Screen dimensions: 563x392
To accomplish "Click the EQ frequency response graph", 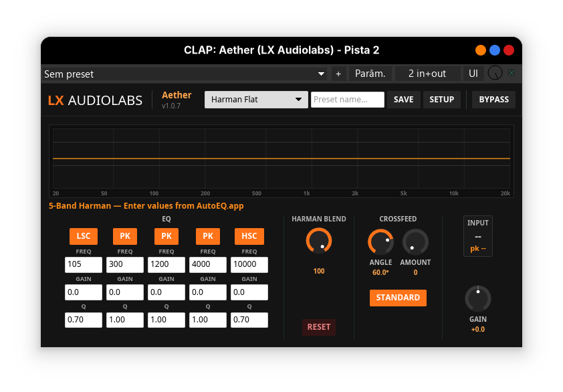I will click(281, 161).
